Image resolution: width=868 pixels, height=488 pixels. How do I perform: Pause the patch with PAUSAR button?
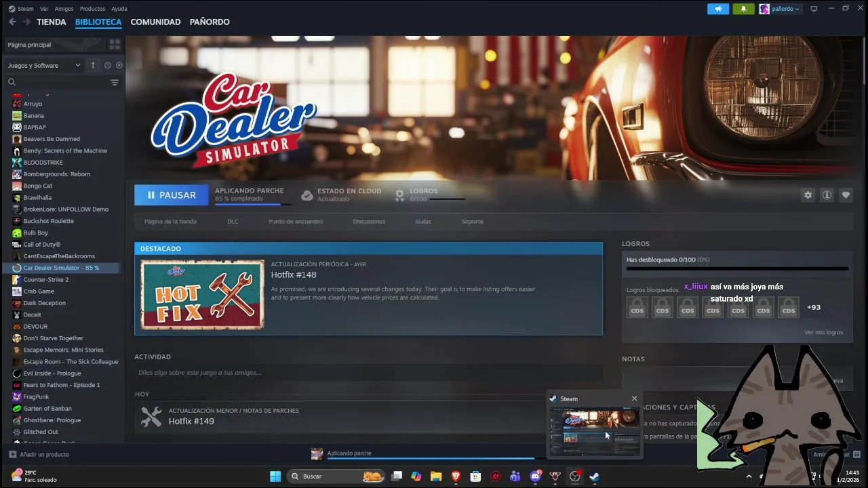[x=172, y=195]
